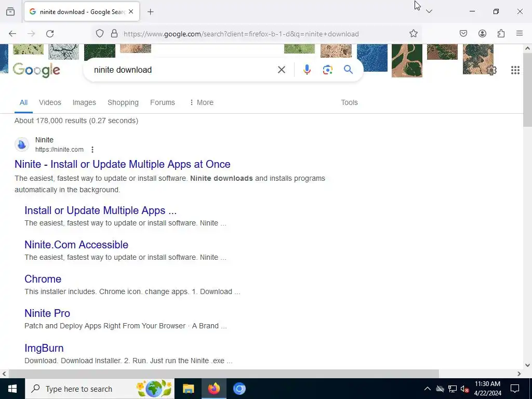Reload the current page
Screen dimensions: 532x399
click(x=50, y=34)
